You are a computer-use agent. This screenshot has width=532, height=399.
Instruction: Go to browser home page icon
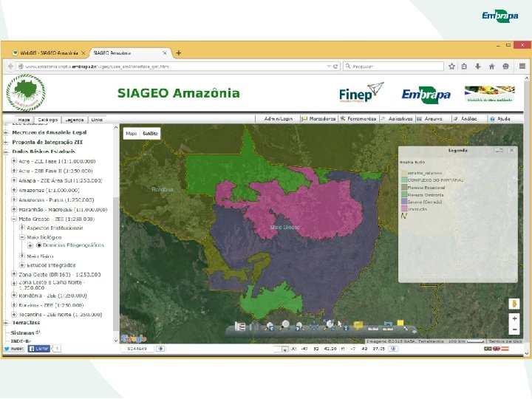pos(491,66)
